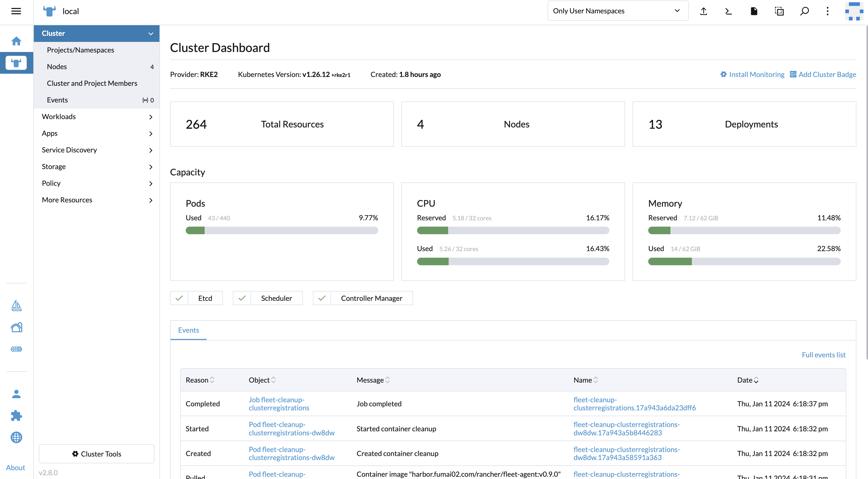Open the hamburger navigation menu
This screenshot has height=479, width=868.
[16, 11]
